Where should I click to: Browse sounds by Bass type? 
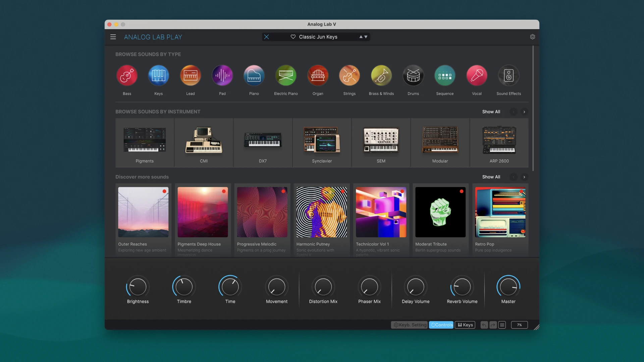click(x=127, y=75)
